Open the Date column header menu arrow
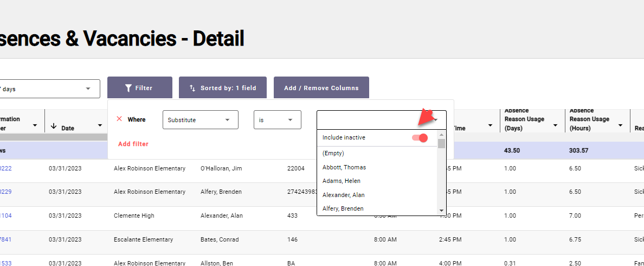644x266 pixels. click(100, 125)
